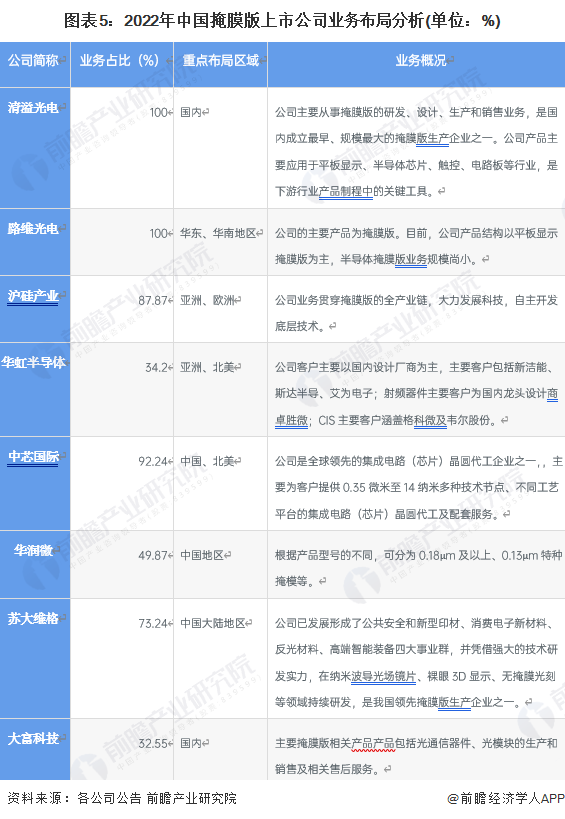This screenshot has height=819, width=565.
Task: Select the 大富科技 row label
Action: (x=33, y=739)
